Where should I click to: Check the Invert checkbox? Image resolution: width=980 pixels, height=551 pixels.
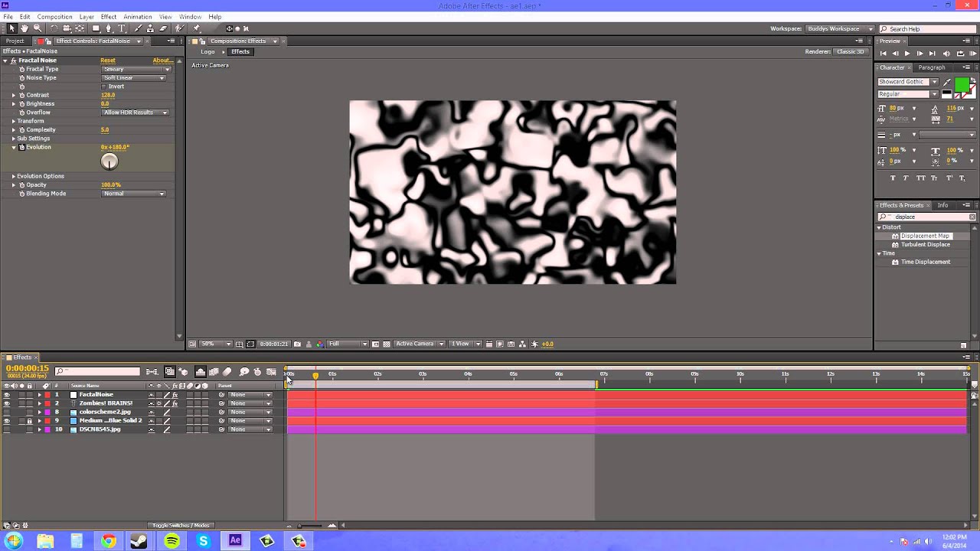click(x=104, y=86)
